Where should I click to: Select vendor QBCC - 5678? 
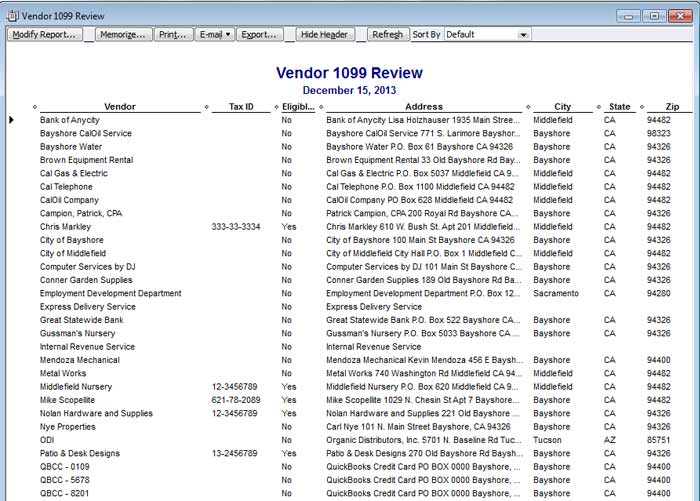[65, 480]
